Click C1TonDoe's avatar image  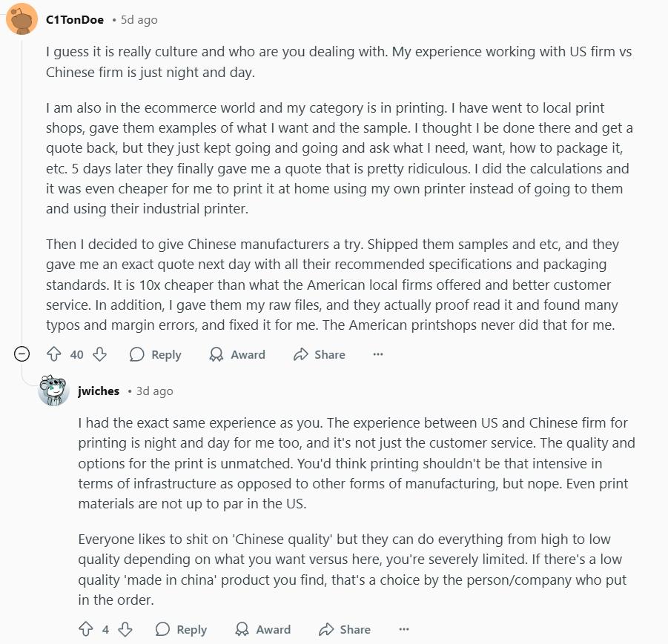(22, 19)
